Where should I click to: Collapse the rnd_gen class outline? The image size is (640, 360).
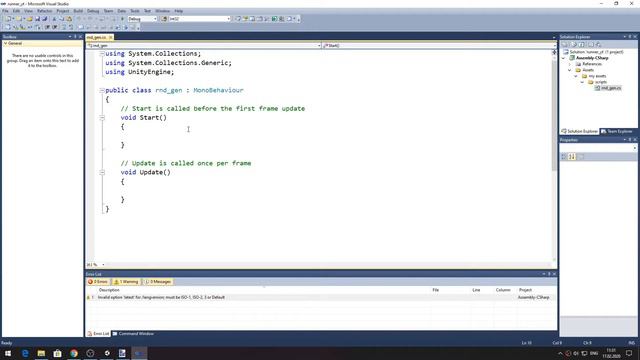point(102,90)
